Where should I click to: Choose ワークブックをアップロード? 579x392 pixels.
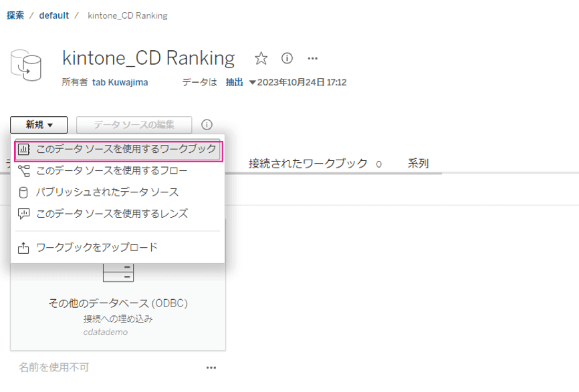pyautogui.click(x=118, y=248)
